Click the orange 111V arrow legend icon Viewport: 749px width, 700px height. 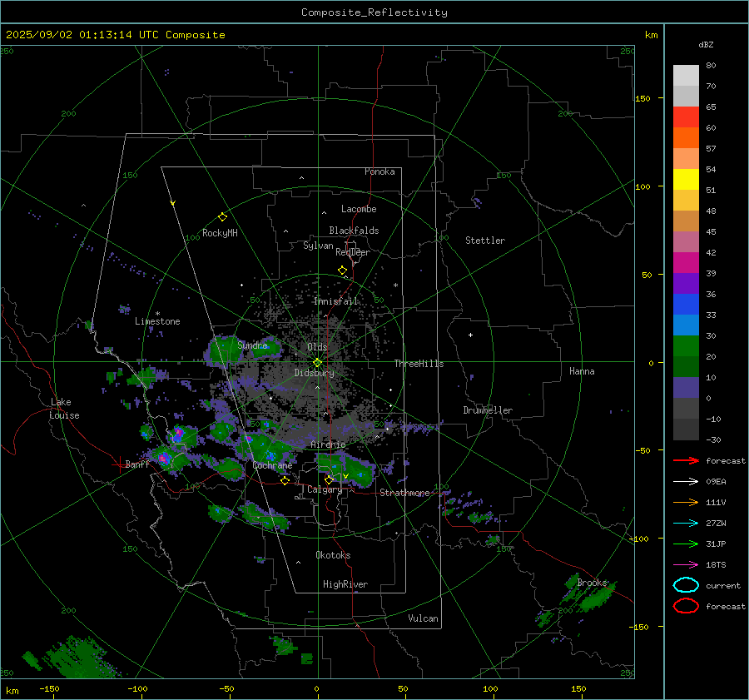coord(686,502)
